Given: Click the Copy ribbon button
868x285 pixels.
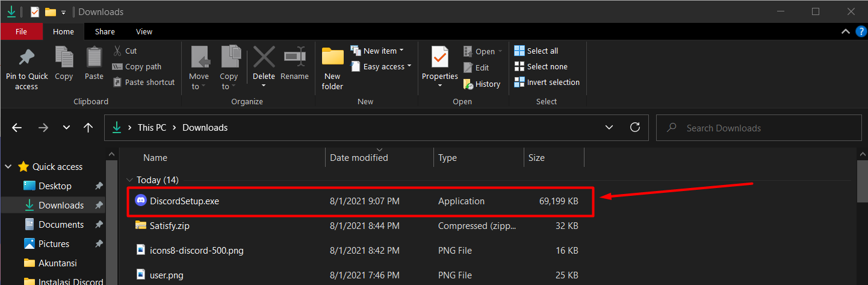Looking at the screenshot, I should point(64,63).
